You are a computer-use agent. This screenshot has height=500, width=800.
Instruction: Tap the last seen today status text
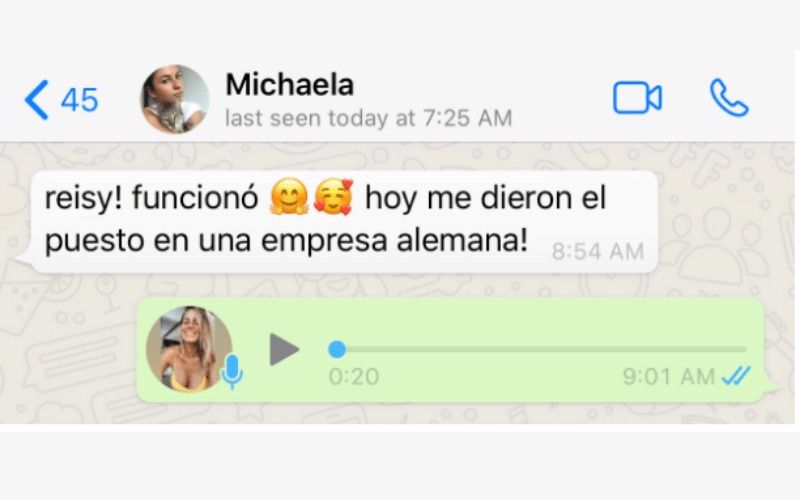tap(368, 118)
